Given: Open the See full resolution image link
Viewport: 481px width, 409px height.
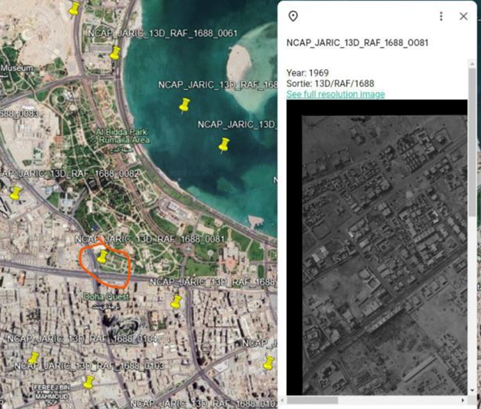Looking at the screenshot, I should [335, 94].
